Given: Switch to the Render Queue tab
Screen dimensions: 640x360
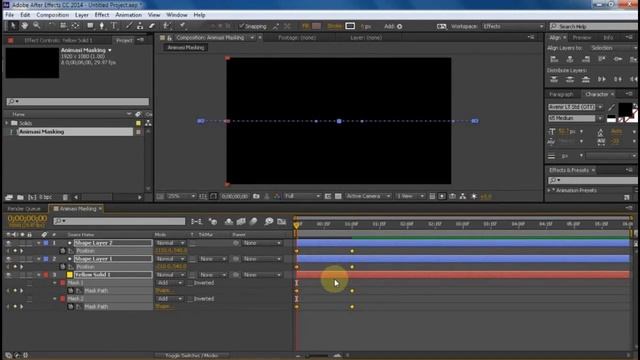Looking at the screenshot, I should (x=24, y=209).
